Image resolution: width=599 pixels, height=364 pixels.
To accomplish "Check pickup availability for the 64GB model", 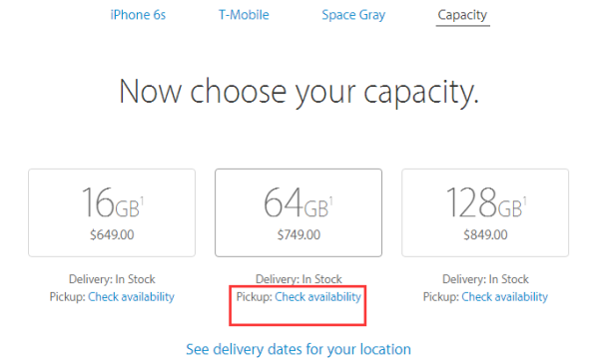I will point(317,297).
